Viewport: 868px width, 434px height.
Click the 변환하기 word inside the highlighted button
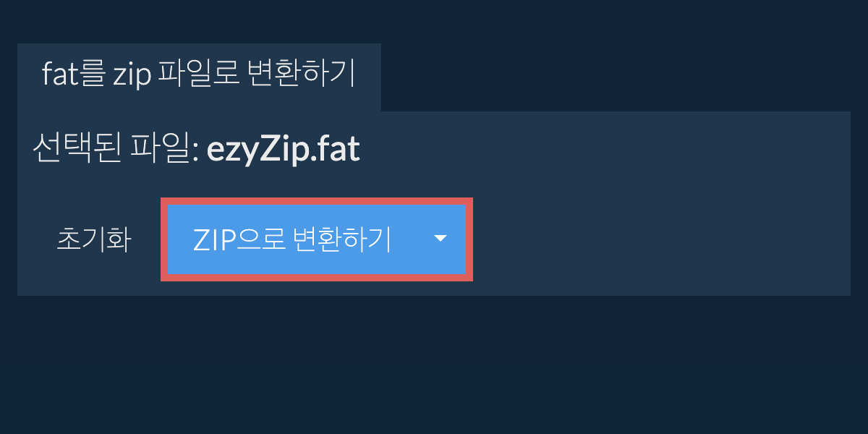pyautogui.click(x=340, y=239)
